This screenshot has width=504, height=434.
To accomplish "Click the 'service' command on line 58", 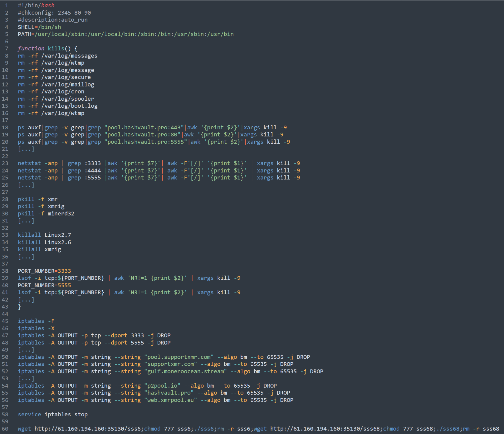I will tap(29, 414).
